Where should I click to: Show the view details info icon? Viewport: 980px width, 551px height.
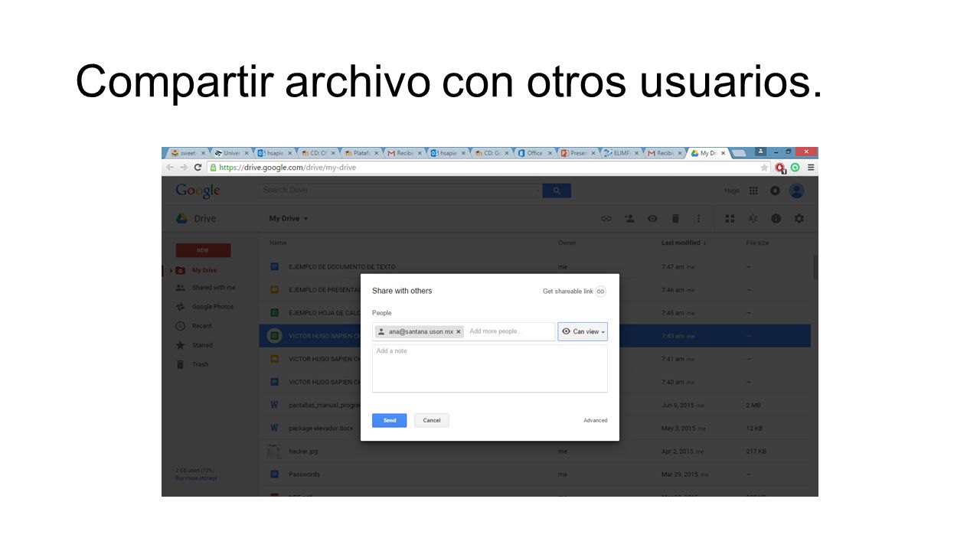click(776, 218)
